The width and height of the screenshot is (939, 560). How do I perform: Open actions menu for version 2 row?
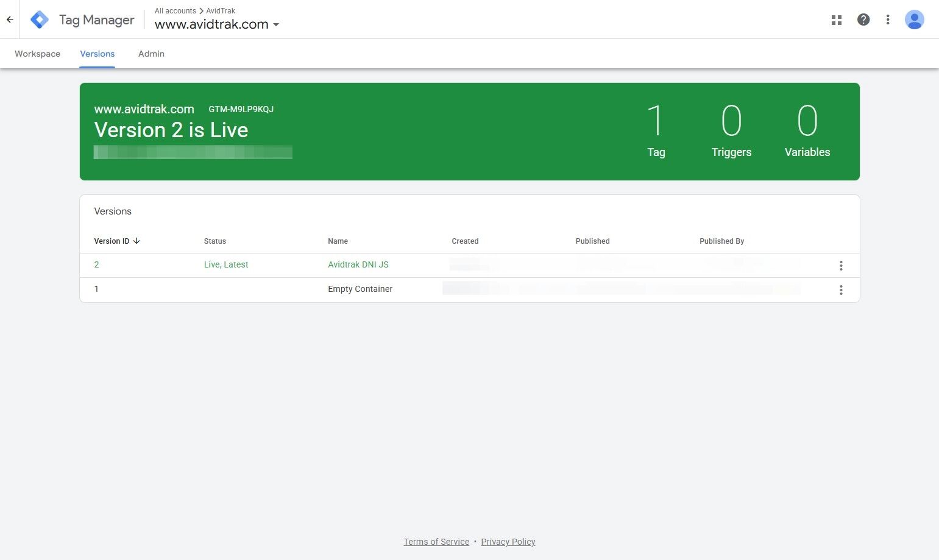(x=841, y=266)
